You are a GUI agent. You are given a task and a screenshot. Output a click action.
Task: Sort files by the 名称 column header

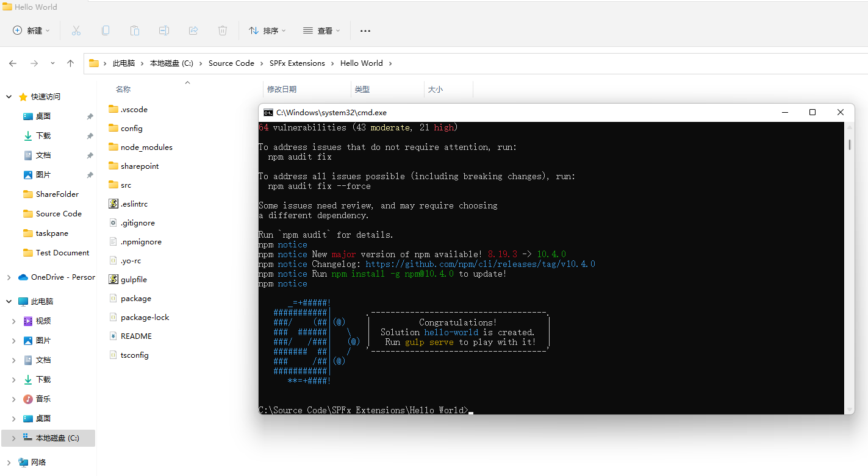123,89
